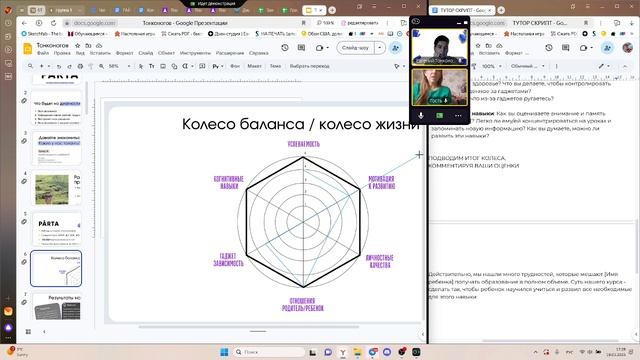
Task: Select slide 5 PARTA thumbnail
Action: coord(56,229)
